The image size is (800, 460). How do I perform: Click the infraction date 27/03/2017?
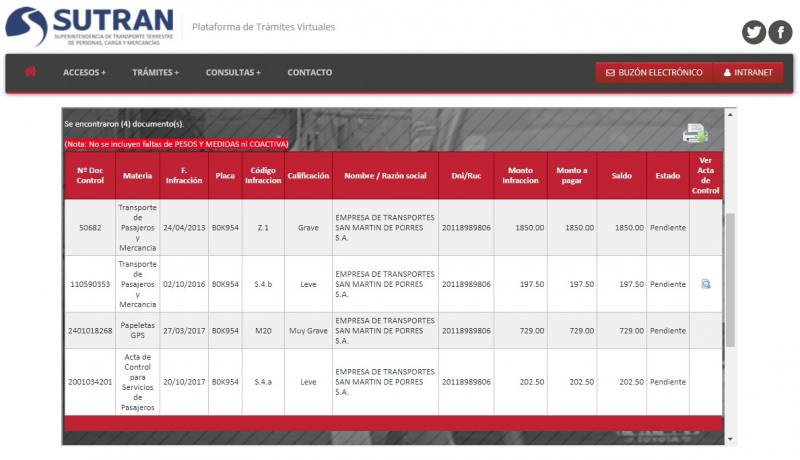[x=184, y=330]
